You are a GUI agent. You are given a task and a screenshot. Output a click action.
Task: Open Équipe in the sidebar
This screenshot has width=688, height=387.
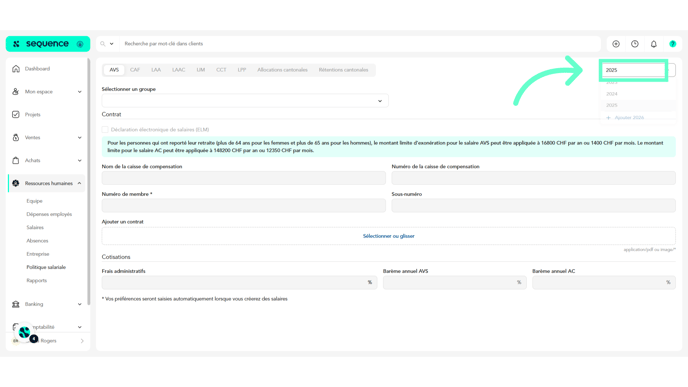[x=34, y=201]
